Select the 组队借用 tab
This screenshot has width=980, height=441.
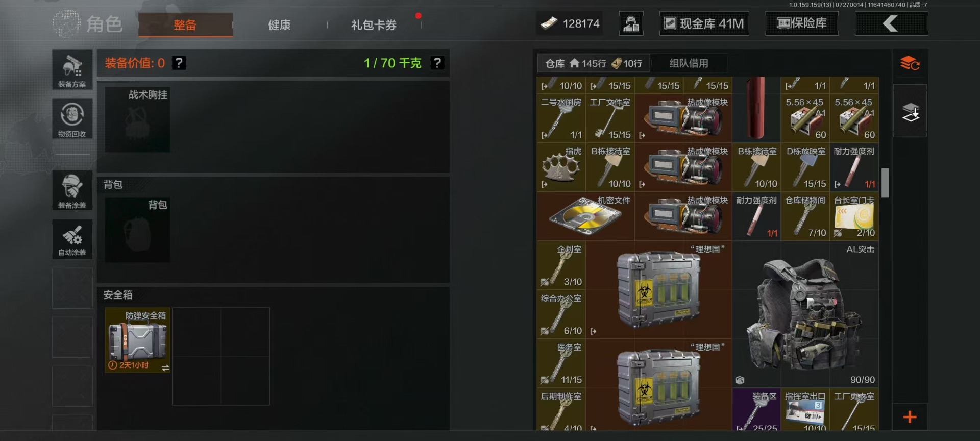click(689, 63)
